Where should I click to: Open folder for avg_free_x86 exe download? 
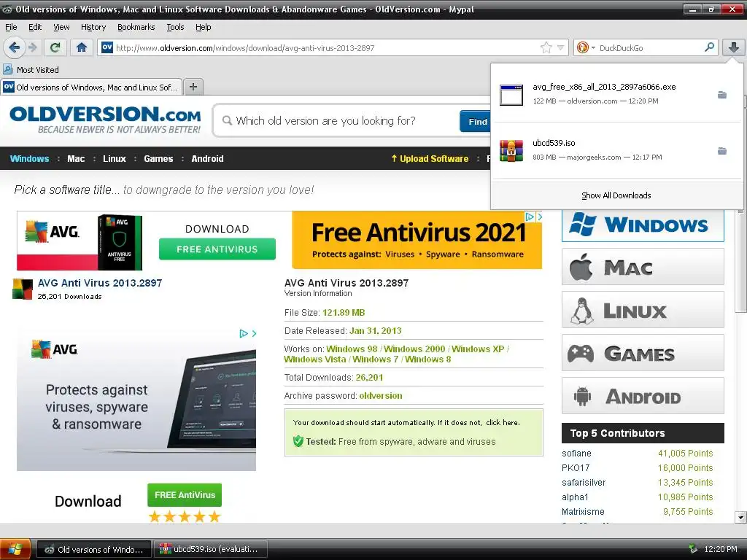pos(722,95)
